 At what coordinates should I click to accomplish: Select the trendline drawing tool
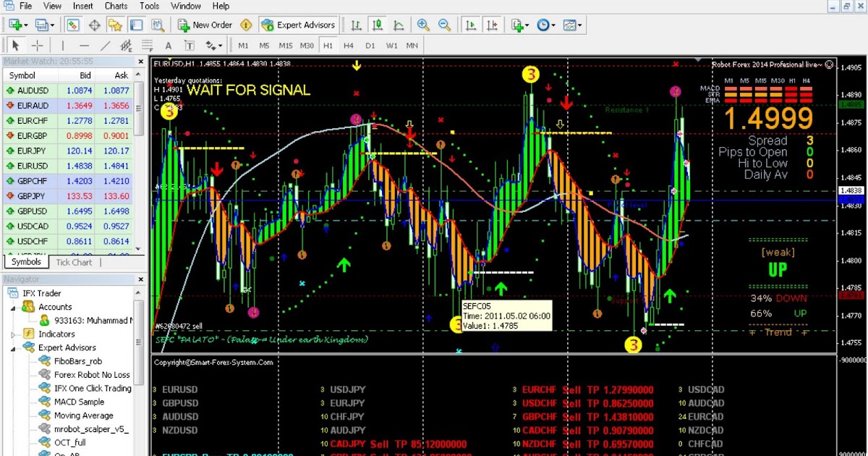click(x=105, y=46)
